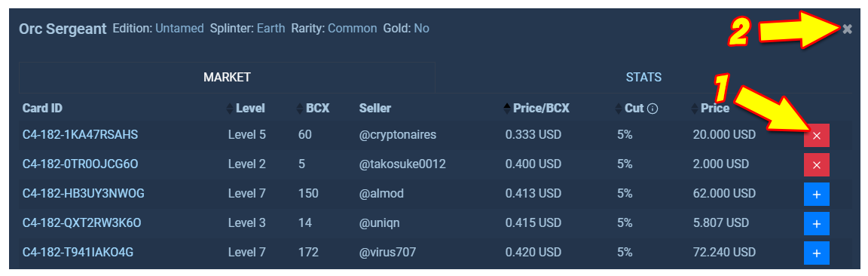Sort by total Price column header
This screenshot has height=276, width=868.
coord(711,109)
